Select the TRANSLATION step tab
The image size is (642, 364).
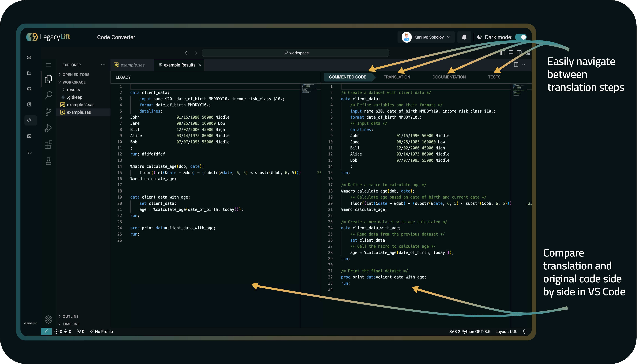click(x=397, y=77)
